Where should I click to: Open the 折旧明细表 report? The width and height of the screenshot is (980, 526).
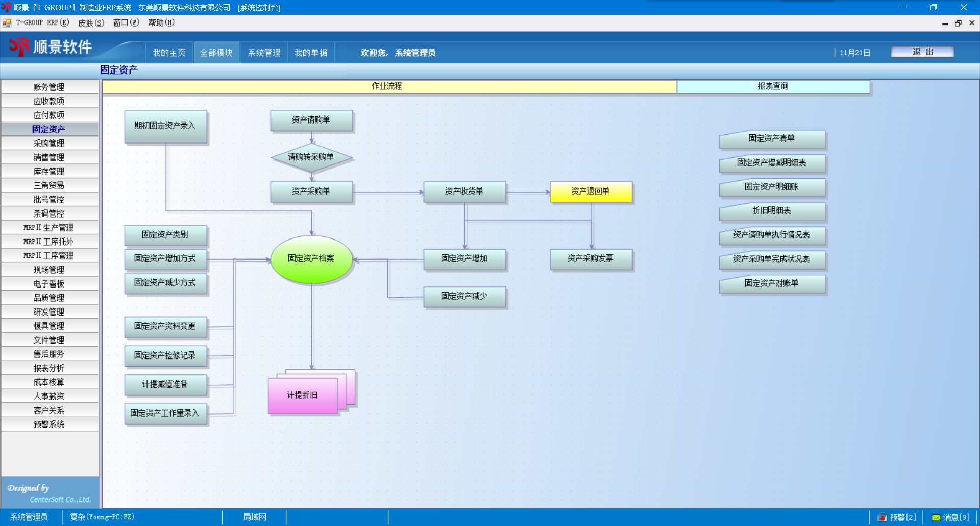pyautogui.click(x=772, y=211)
